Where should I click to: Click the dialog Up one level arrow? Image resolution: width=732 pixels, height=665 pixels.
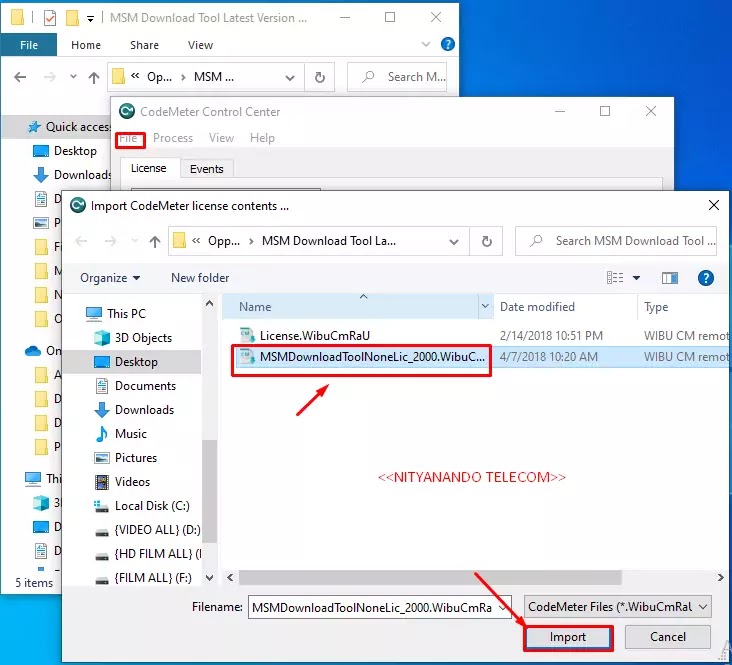point(155,241)
